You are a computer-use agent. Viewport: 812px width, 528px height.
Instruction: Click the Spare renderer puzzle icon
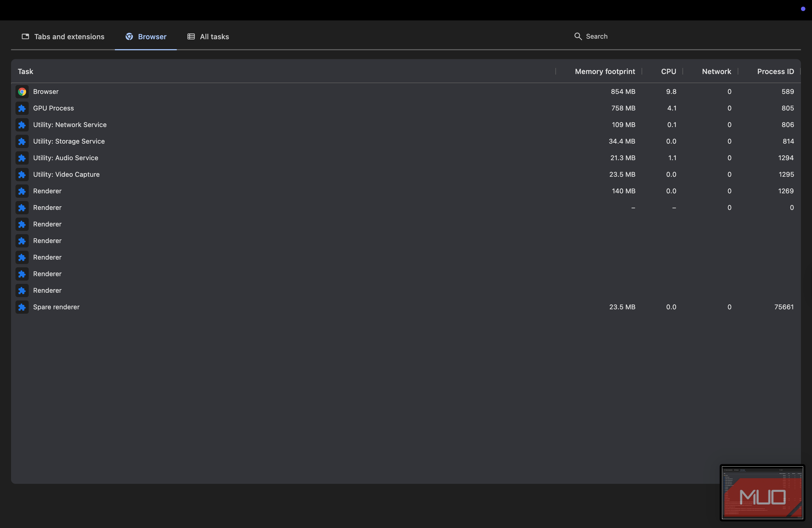pyautogui.click(x=22, y=307)
